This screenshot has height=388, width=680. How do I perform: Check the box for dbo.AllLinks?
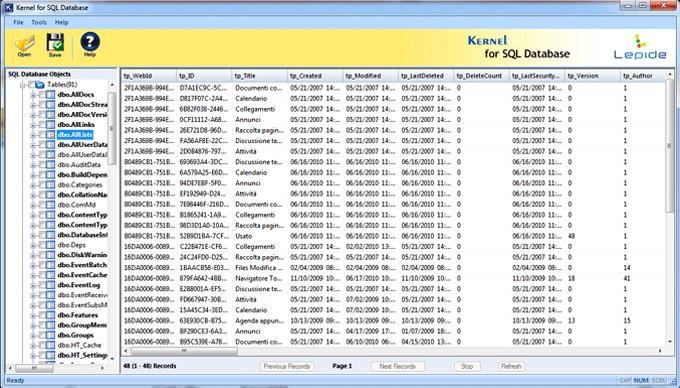pyautogui.click(x=42, y=124)
